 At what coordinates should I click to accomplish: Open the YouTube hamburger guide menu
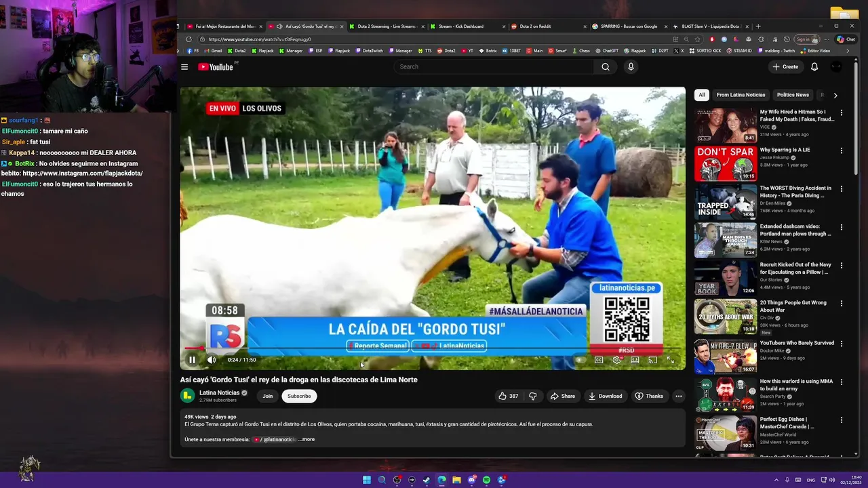click(x=184, y=66)
